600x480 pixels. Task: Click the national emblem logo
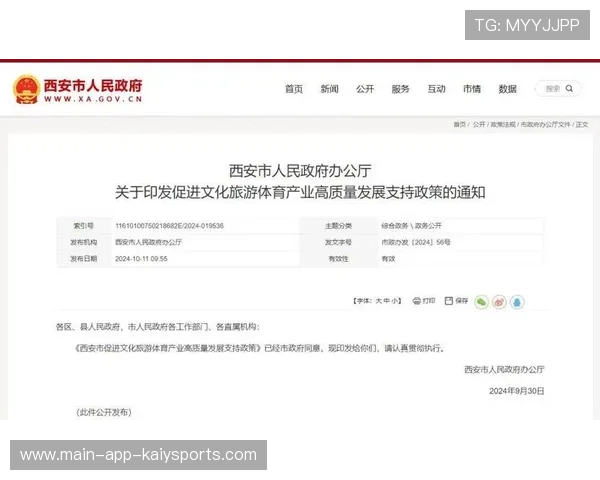tap(26, 89)
